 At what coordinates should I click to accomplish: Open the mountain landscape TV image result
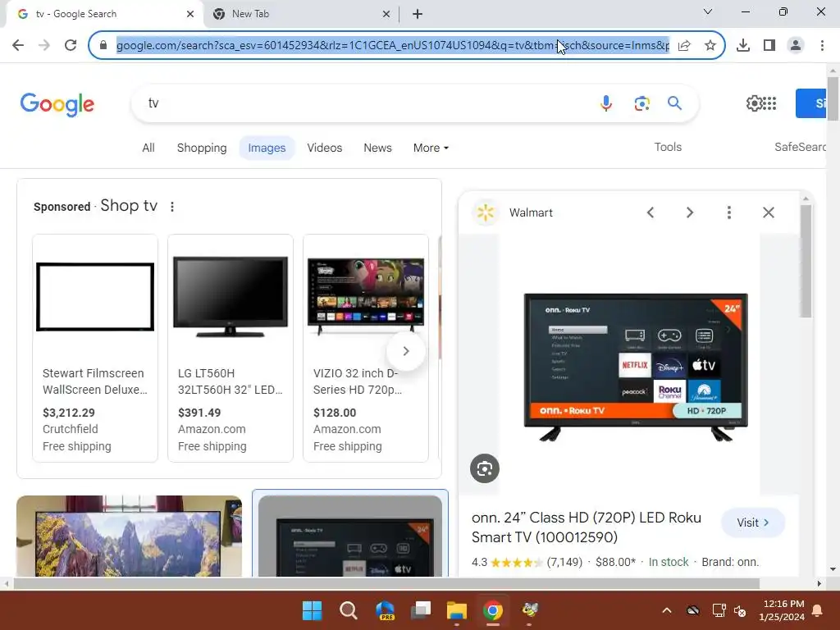pyautogui.click(x=129, y=536)
